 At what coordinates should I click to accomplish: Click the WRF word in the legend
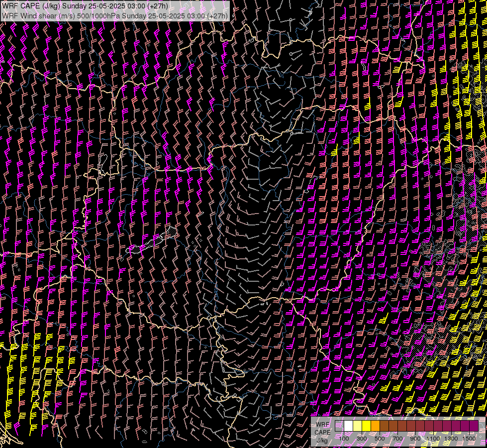point(323,425)
